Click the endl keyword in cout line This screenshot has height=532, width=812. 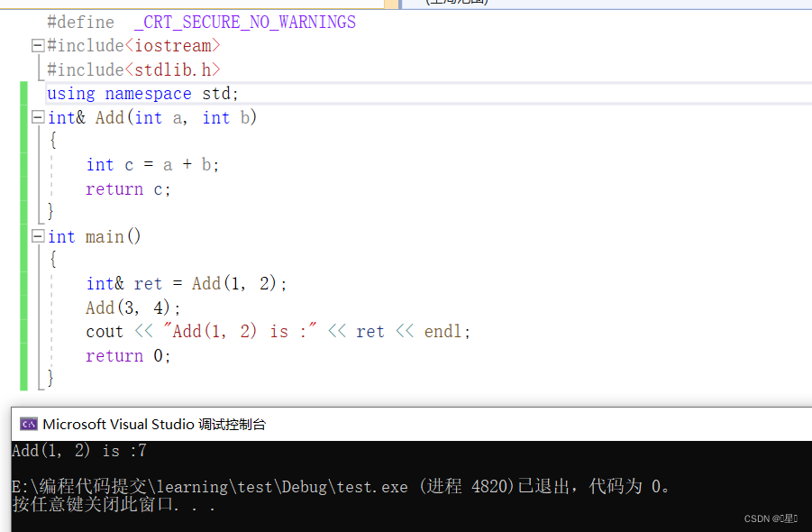click(x=442, y=332)
